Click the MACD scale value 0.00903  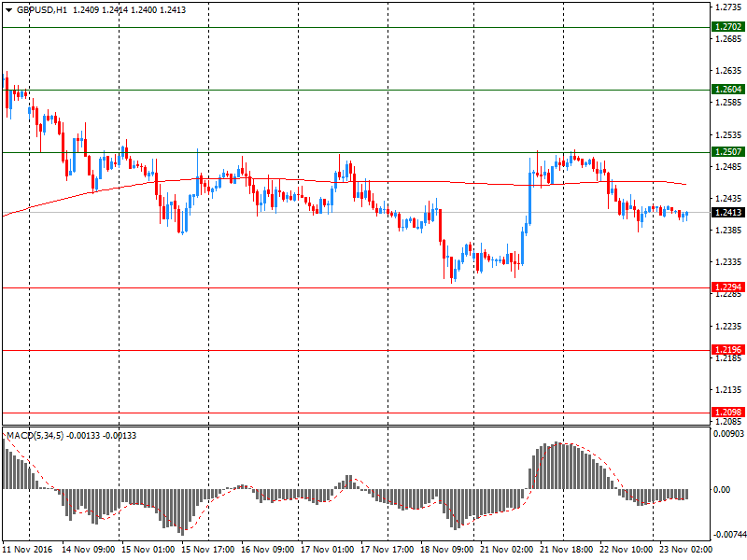pyautogui.click(x=728, y=433)
